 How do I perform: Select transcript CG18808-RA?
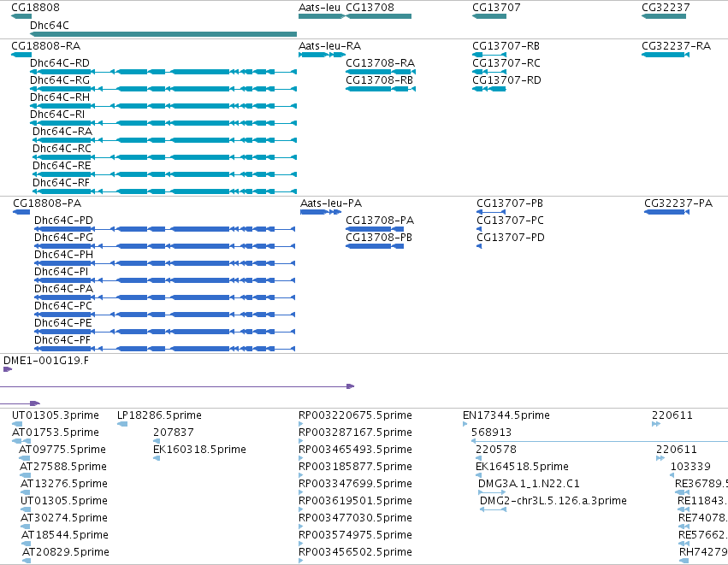pyautogui.click(x=45, y=46)
